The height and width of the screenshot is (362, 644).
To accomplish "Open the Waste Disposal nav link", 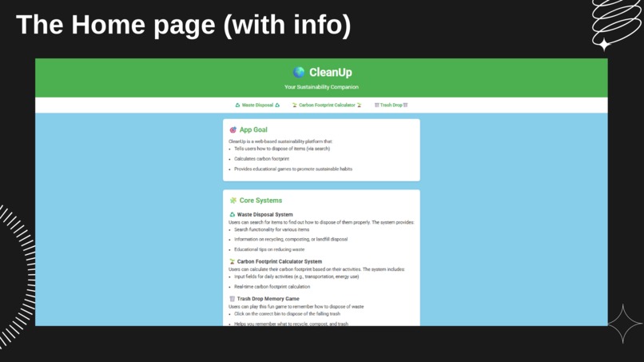I will click(257, 105).
